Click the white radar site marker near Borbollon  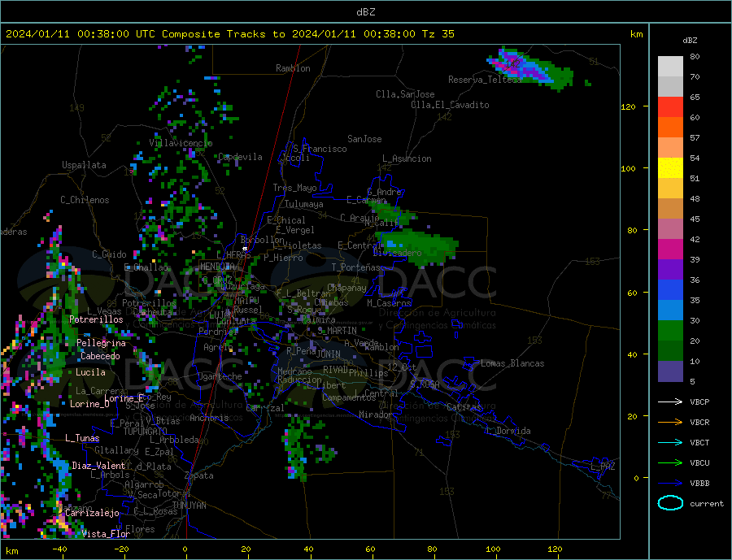245,249
